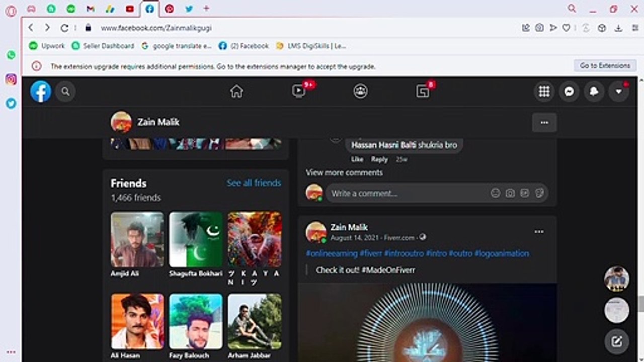Open the Upwork bookmark
The height and width of the screenshot is (362, 644).
[47, 46]
